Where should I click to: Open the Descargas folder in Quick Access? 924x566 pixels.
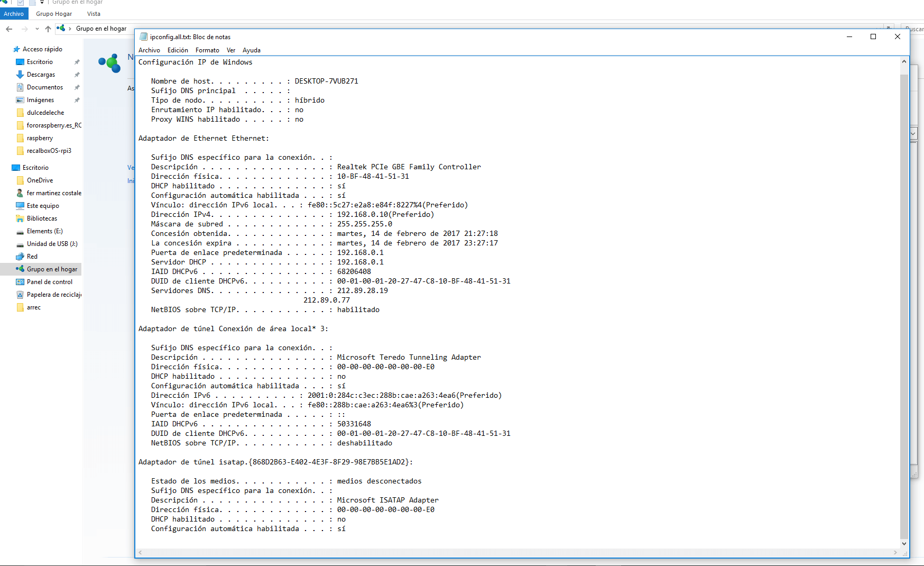(41, 75)
